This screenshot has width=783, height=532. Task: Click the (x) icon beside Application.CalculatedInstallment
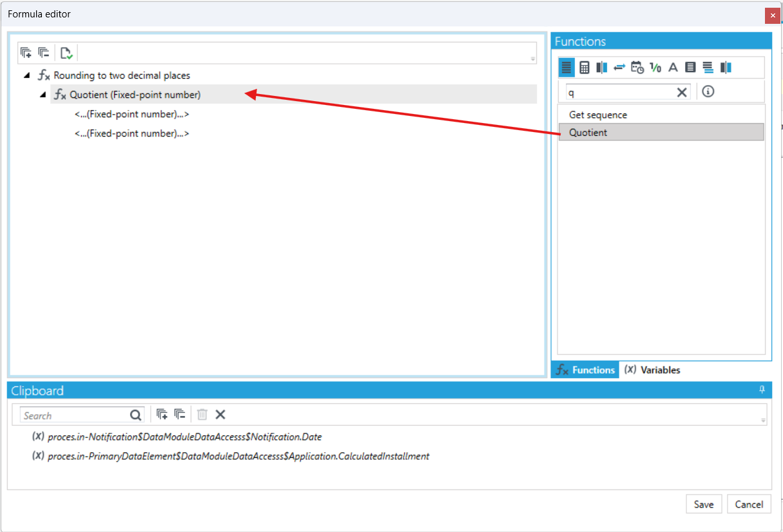pyautogui.click(x=38, y=456)
